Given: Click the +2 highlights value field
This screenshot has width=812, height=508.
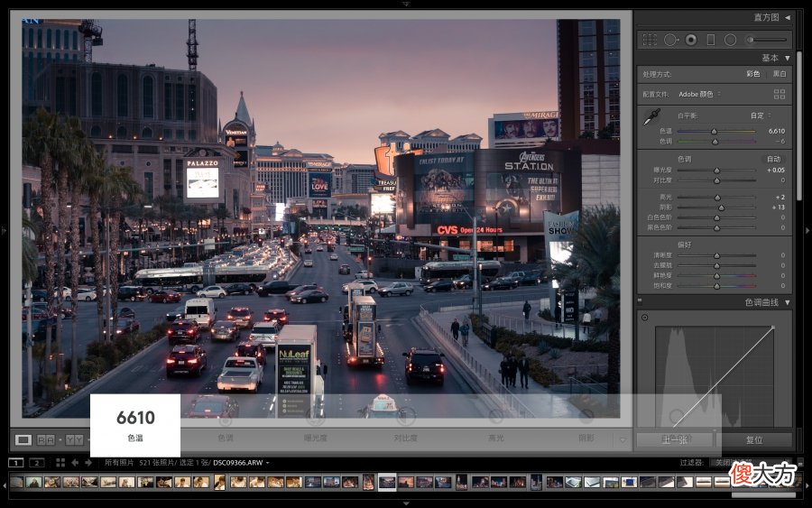Looking at the screenshot, I should point(780,198).
